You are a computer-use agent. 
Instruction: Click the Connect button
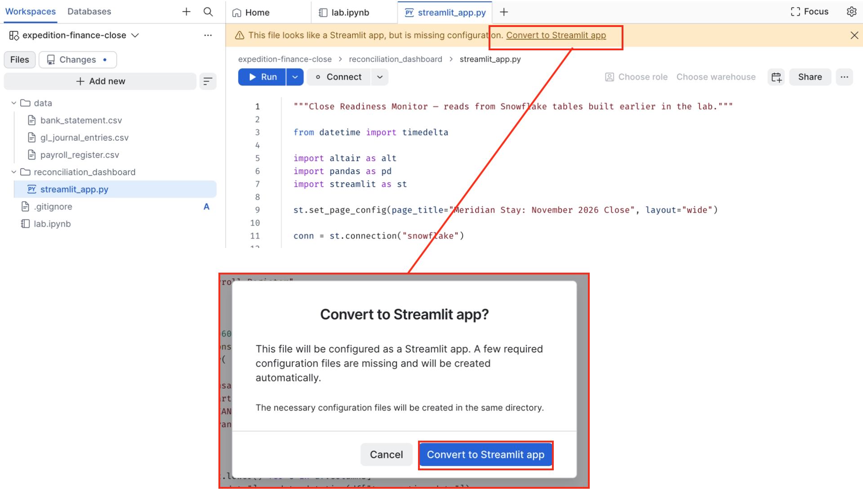pyautogui.click(x=339, y=77)
